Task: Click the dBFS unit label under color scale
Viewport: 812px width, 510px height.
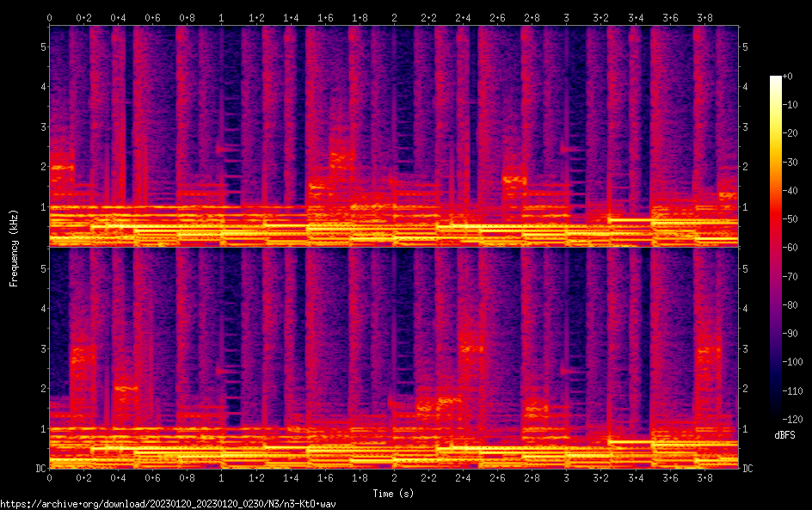Action: point(784,436)
